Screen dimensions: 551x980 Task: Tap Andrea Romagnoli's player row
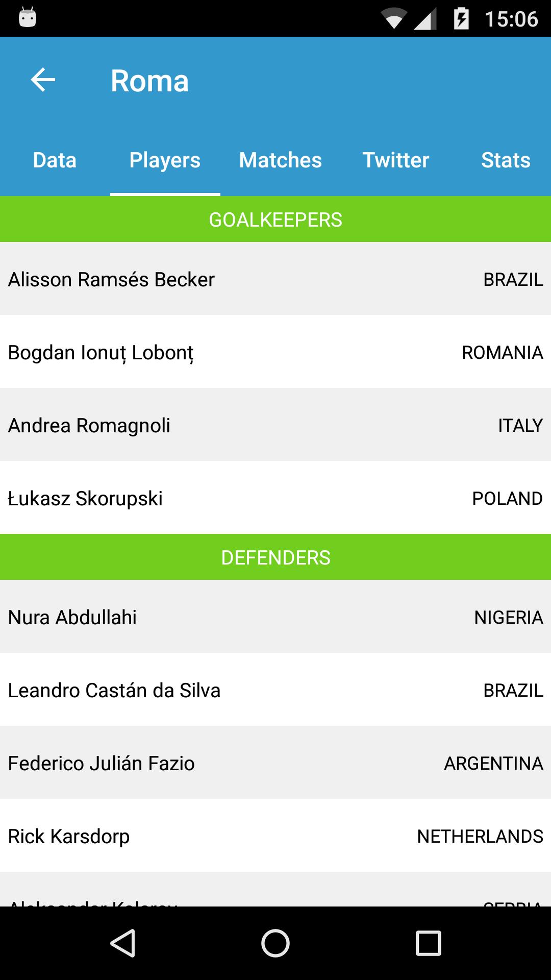(x=275, y=425)
